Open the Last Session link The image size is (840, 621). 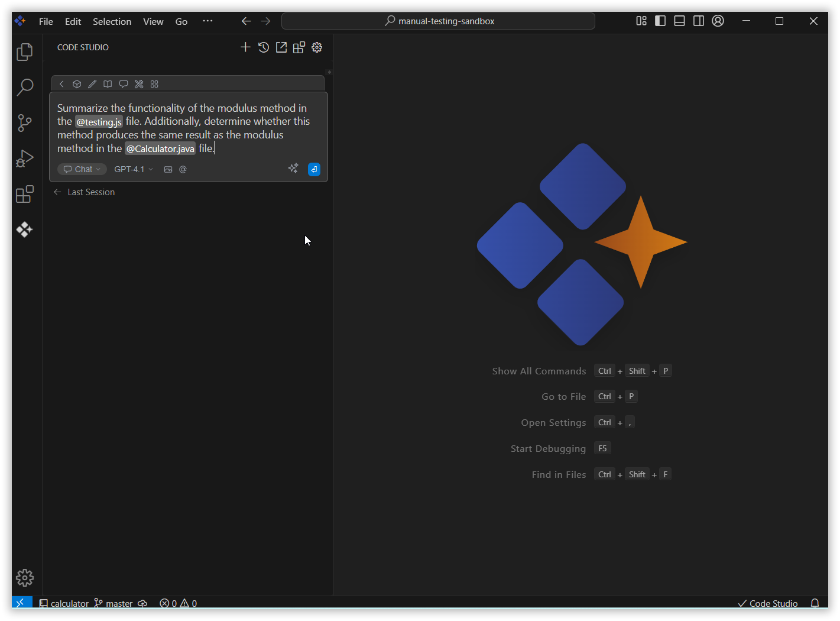point(85,192)
